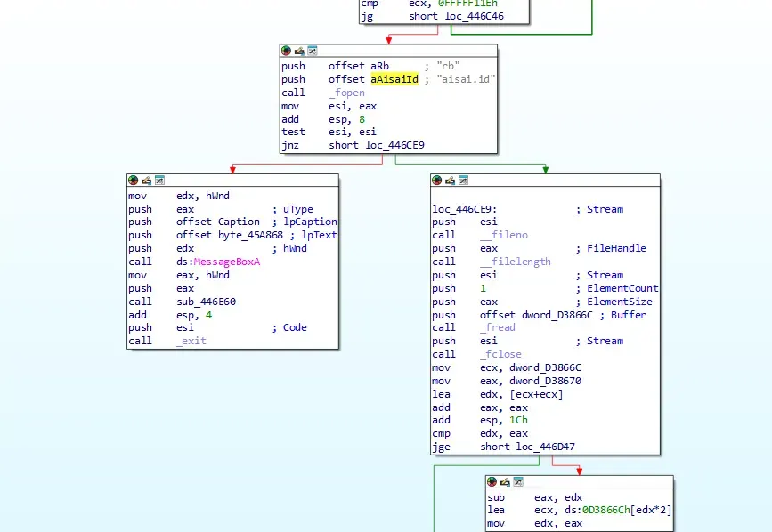Select the highlighted aAisaiId operand
This screenshot has width=772, height=532.
(394, 79)
